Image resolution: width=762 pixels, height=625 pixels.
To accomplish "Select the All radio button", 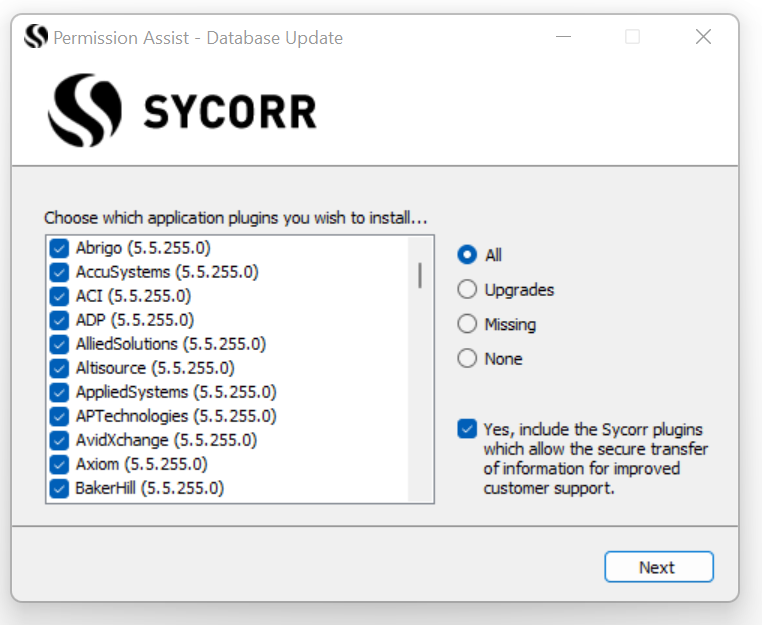I will pyautogui.click(x=467, y=255).
